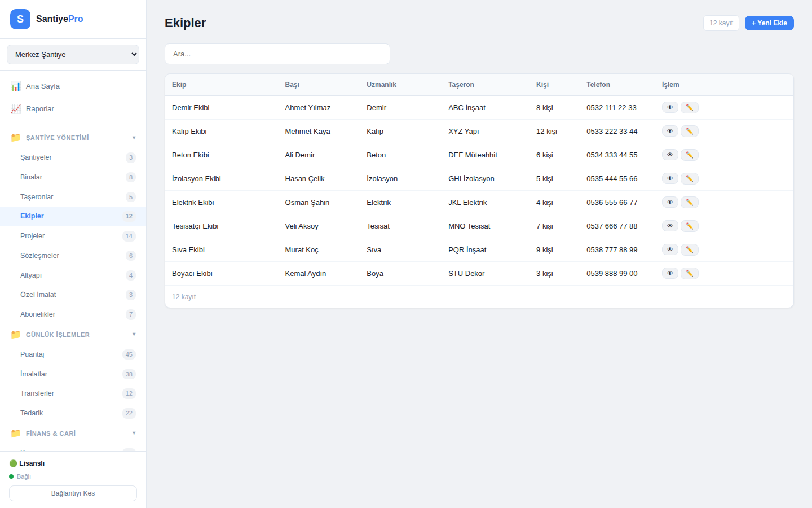Open the Merkez Şantiye site dropdown

click(x=73, y=55)
